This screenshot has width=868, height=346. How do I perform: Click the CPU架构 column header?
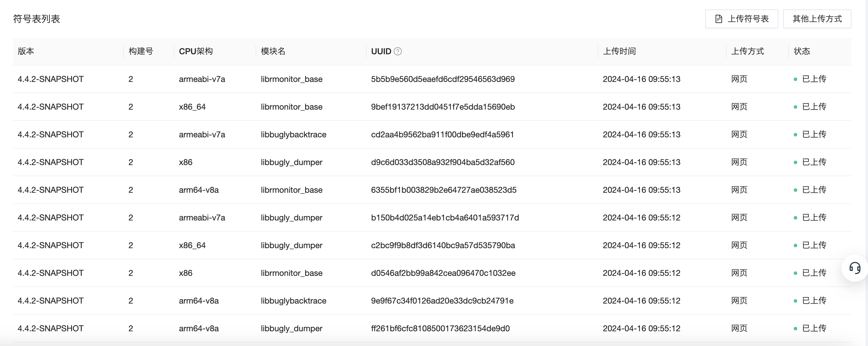coord(196,51)
